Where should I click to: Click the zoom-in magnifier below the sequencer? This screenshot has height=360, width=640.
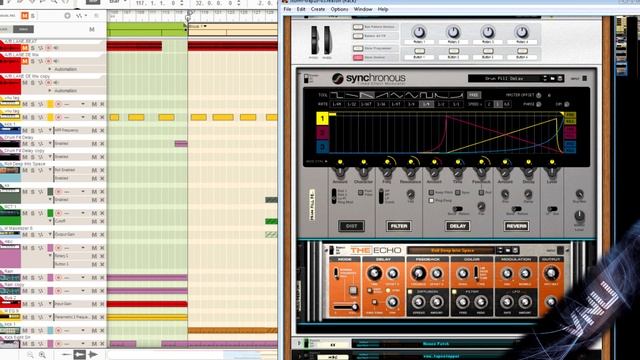tap(42, 355)
